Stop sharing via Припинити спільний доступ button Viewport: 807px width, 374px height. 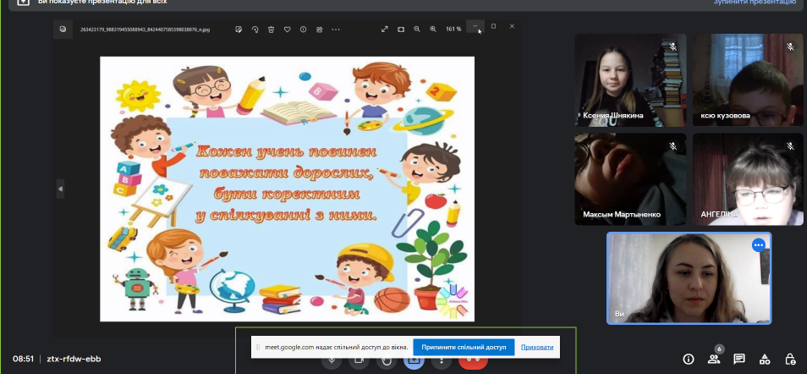(464, 347)
